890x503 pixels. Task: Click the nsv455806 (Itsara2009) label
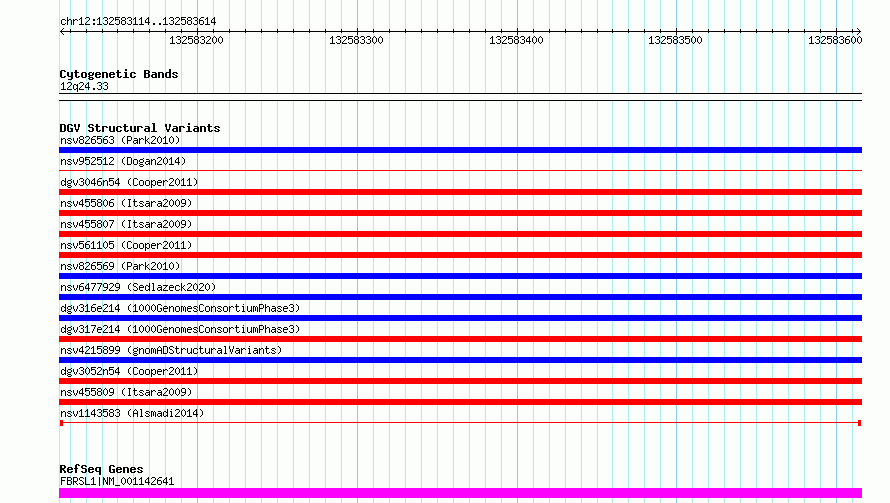(x=126, y=203)
